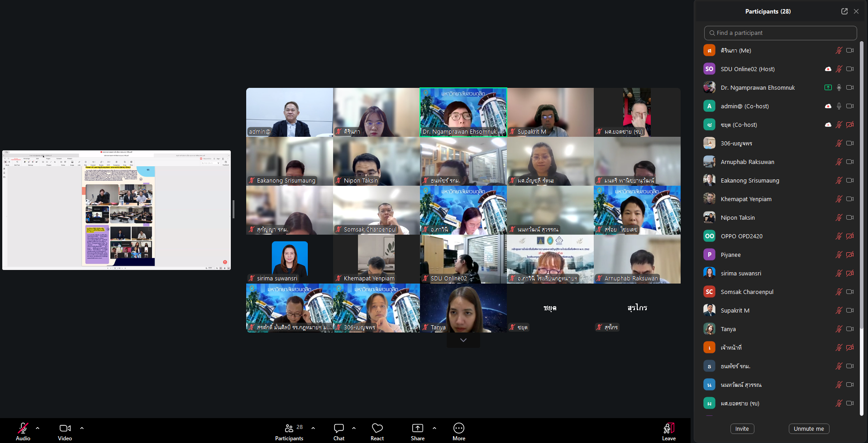Click the Find a participant search field
The image size is (868, 443).
[x=780, y=33]
